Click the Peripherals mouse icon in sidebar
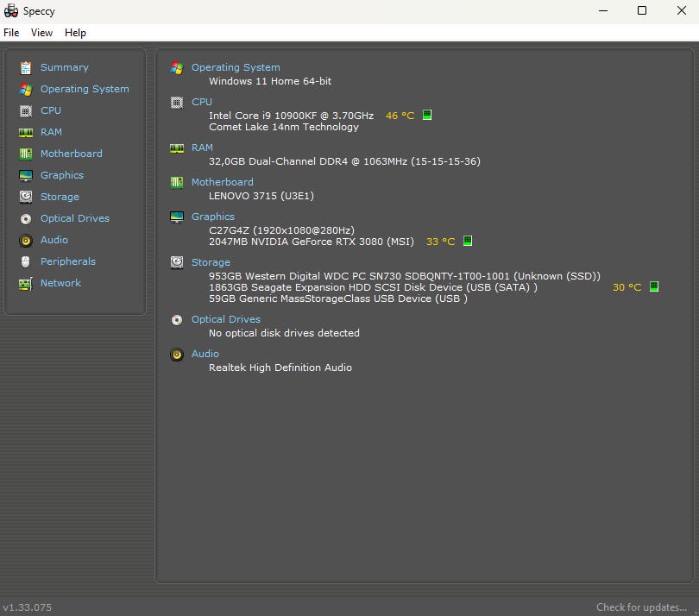Screen dimensions: 699x616 (26, 261)
